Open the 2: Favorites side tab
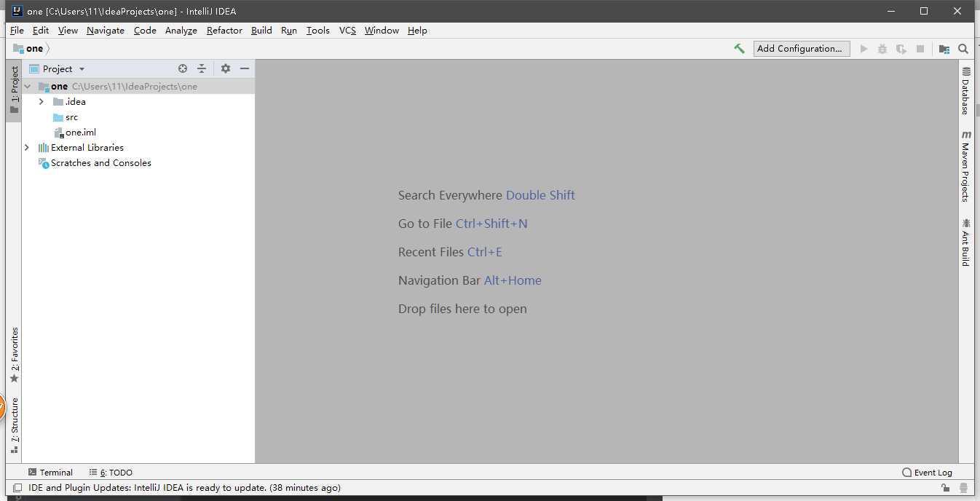This screenshot has height=501, width=980. [x=14, y=355]
